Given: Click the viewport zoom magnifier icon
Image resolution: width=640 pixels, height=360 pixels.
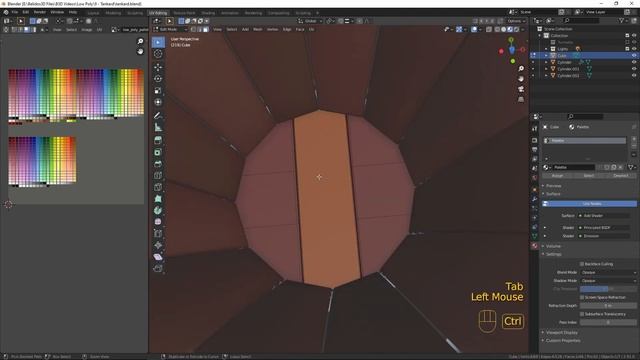Looking at the screenshot, I should click(x=521, y=68).
